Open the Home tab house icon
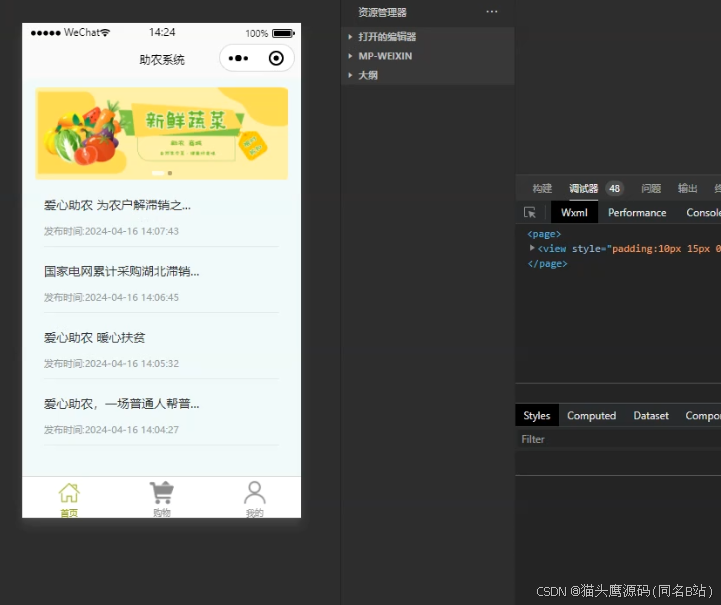This screenshot has height=605, width=721. tap(69, 493)
